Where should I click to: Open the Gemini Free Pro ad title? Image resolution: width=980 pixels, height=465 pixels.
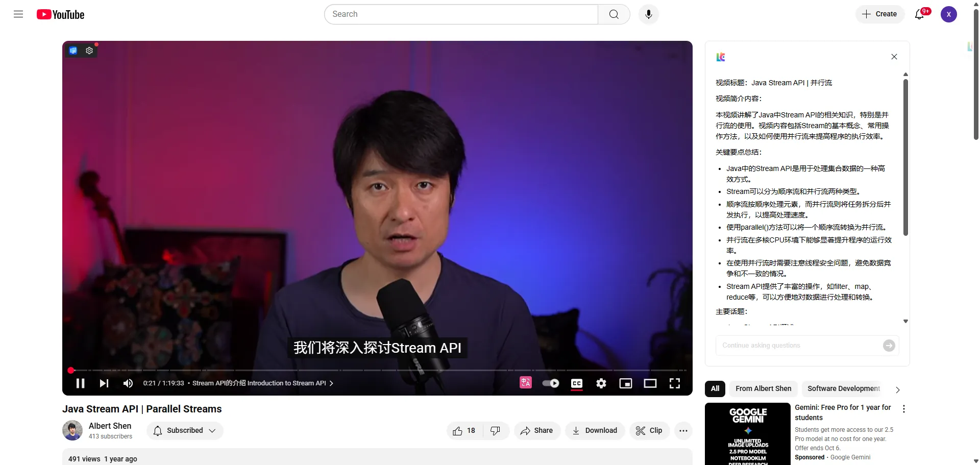(843, 412)
